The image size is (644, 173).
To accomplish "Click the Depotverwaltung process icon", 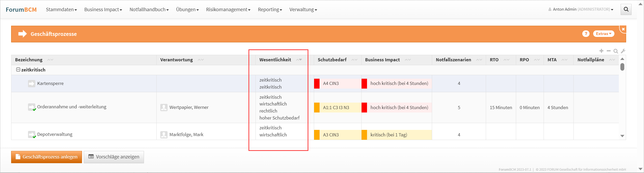I will (32, 135).
